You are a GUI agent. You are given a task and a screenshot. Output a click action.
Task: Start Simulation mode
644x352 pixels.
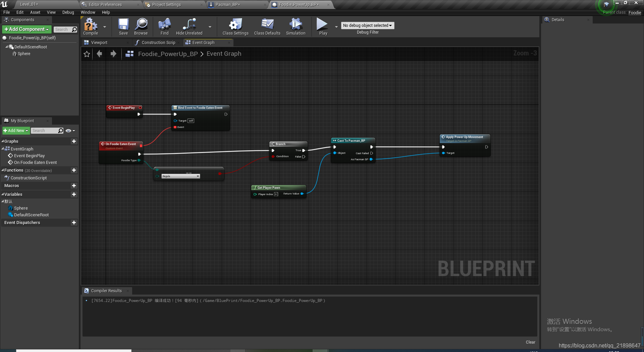coord(296,27)
